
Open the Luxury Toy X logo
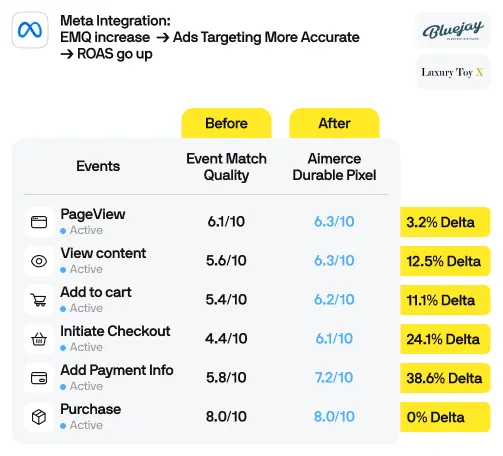(453, 72)
